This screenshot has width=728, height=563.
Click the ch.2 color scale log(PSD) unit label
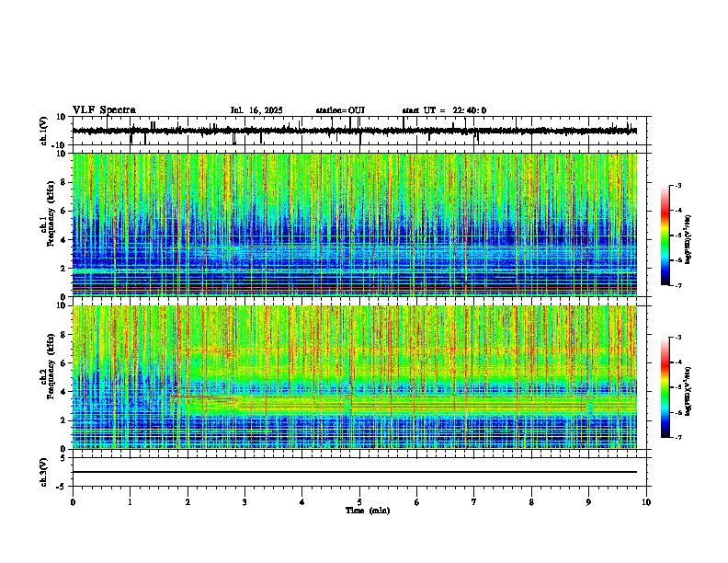688,392
